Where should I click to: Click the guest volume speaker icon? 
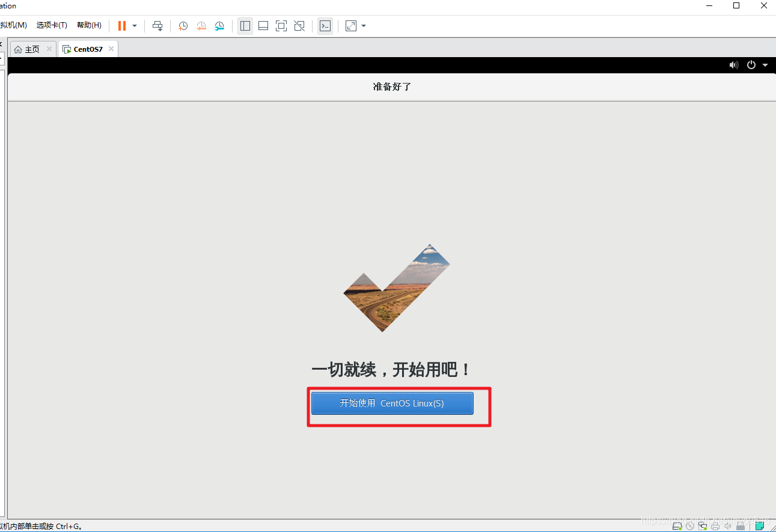coord(734,65)
